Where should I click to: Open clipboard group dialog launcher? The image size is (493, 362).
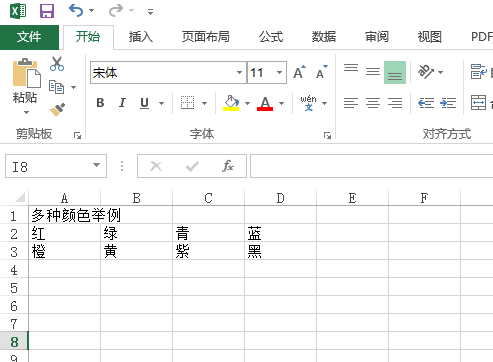78,135
